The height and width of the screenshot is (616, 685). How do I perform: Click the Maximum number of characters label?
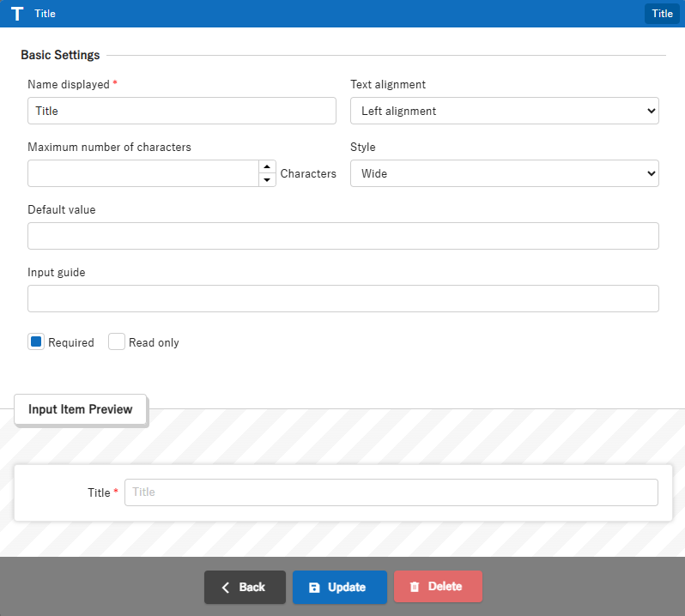[x=109, y=147]
